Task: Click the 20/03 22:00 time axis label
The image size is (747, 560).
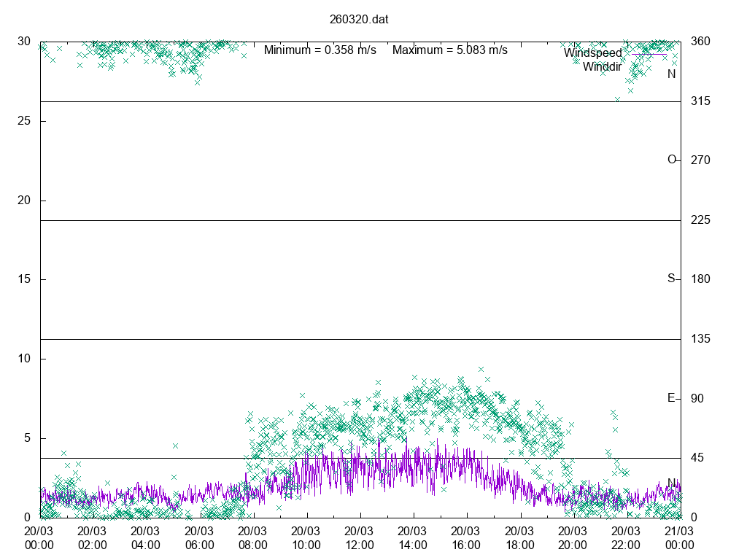Action: [x=627, y=538]
